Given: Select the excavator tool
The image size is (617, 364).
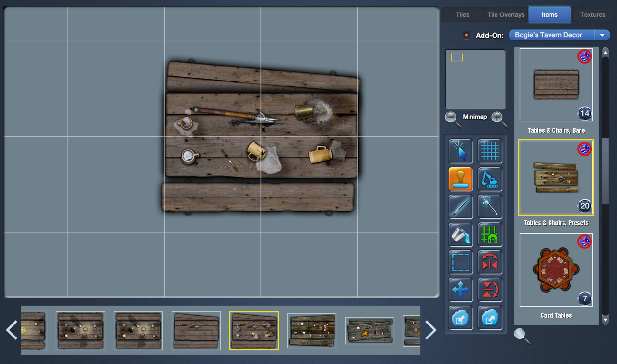Looking at the screenshot, I should tap(490, 179).
